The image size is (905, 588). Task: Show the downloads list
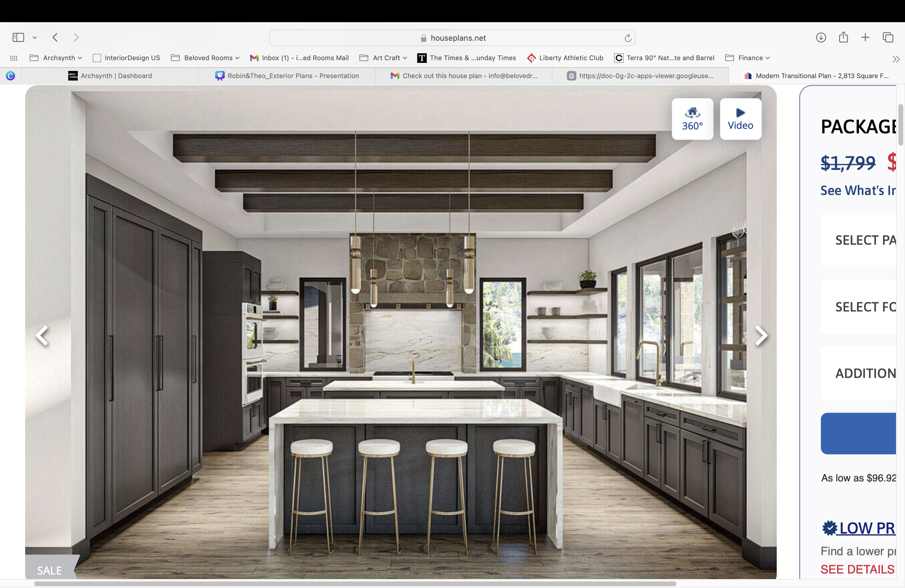coord(821,37)
